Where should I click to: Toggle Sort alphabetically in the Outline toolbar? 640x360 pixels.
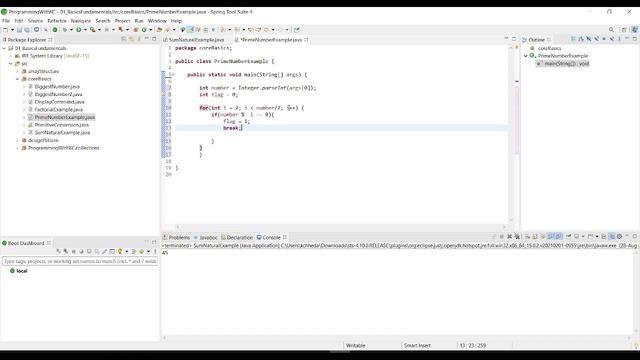pyautogui.click(x=581, y=39)
